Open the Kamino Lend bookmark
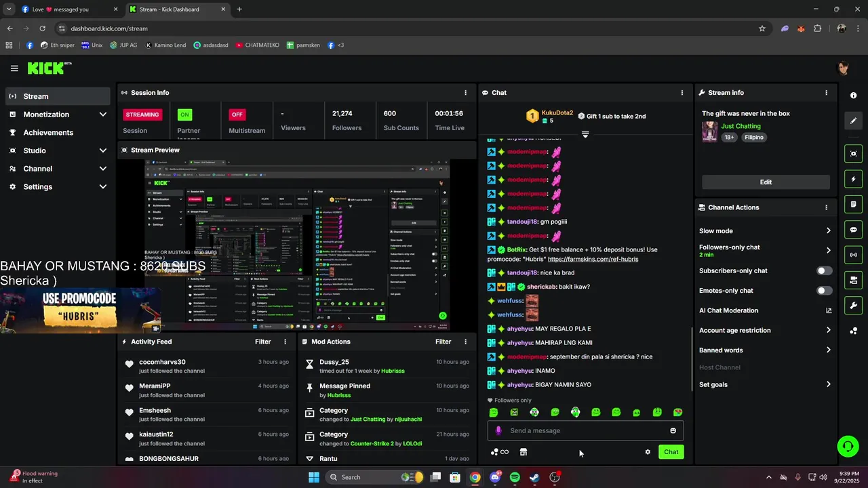The height and width of the screenshot is (488, 868). pyautogui.click(x=165, y=45)
